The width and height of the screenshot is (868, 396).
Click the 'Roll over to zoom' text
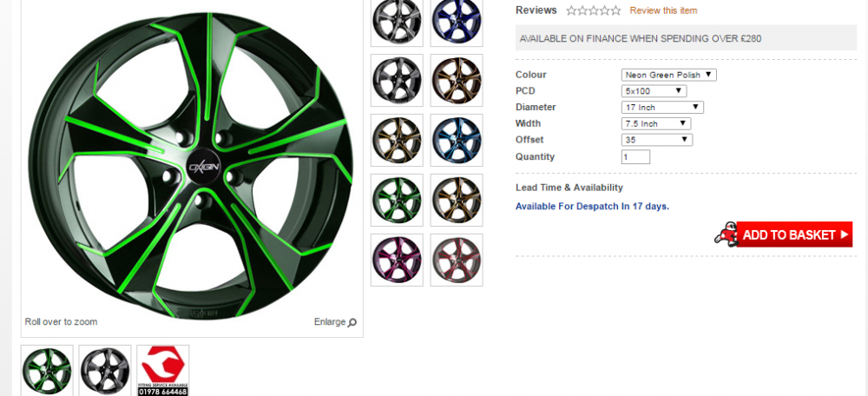[61, 322]
